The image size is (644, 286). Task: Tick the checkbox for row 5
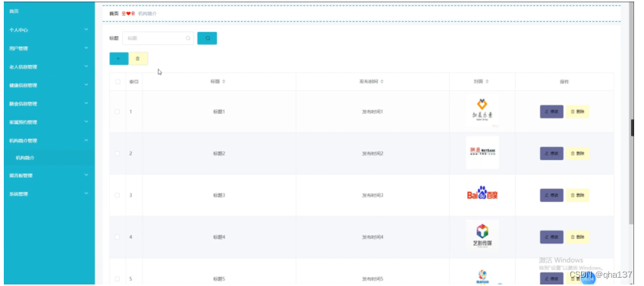coord(118,278)
